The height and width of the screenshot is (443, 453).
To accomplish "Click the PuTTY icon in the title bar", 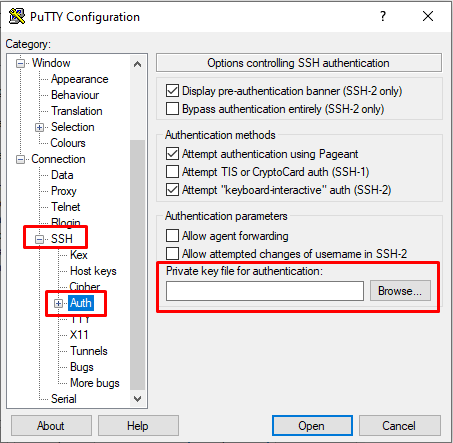I will pyautogui.click(x=17, y=16).
